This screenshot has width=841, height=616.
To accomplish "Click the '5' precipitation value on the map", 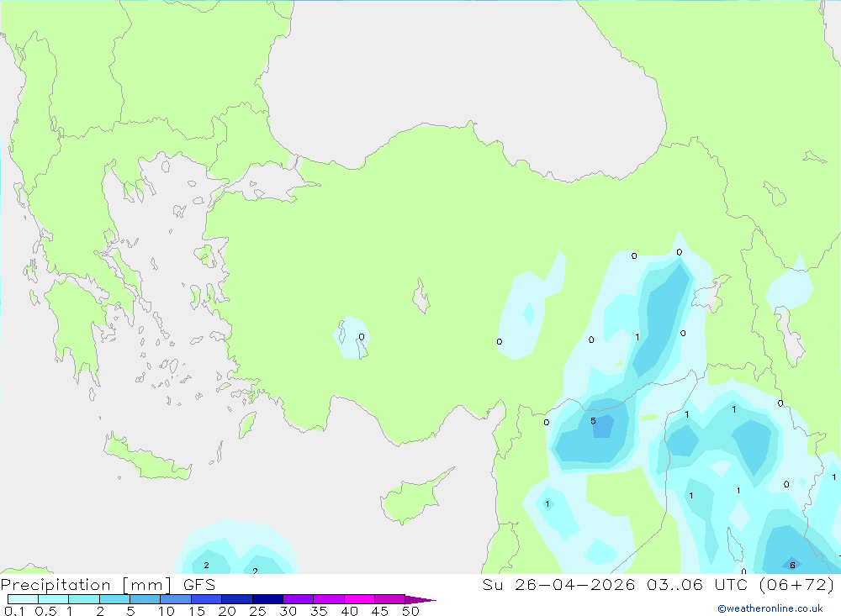I will [593, 421].
